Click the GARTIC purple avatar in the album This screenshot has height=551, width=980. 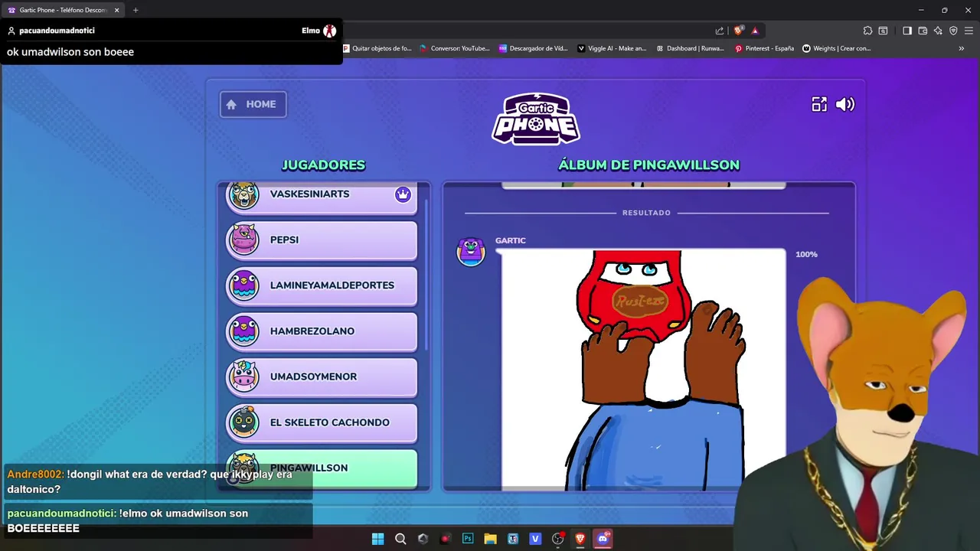point(471,251)
